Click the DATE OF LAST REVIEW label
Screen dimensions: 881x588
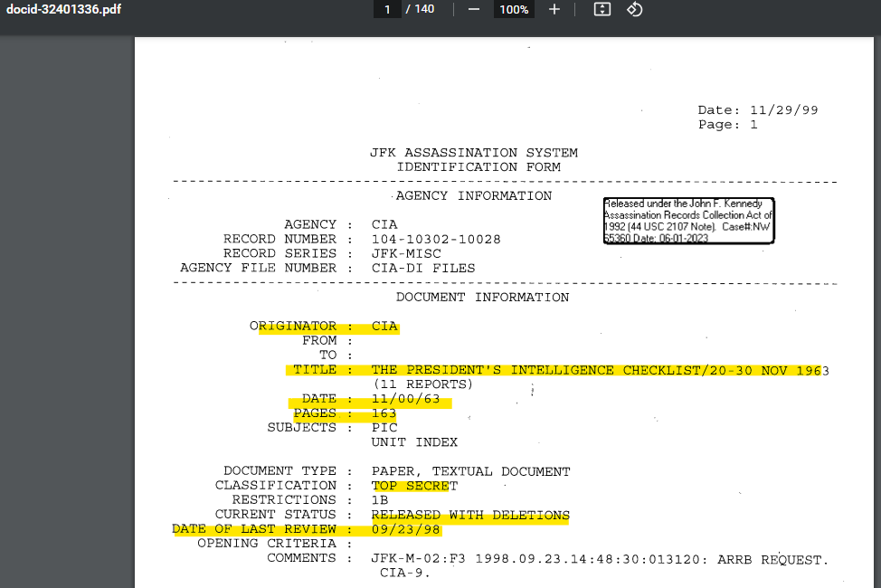(x=254, y=529)
